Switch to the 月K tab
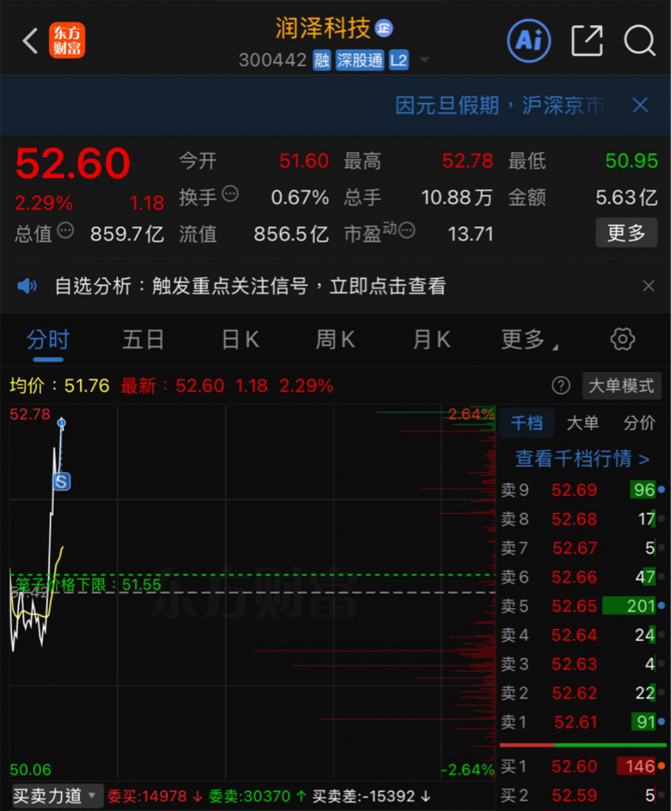This screenshot has width=672, height=811. click(431, 341)
